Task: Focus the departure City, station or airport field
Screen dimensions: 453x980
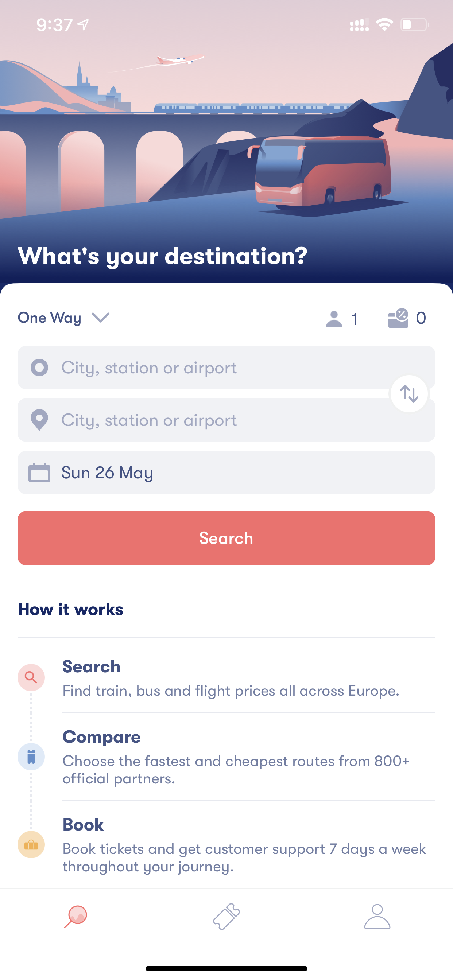Action: (x=226, y=367)
